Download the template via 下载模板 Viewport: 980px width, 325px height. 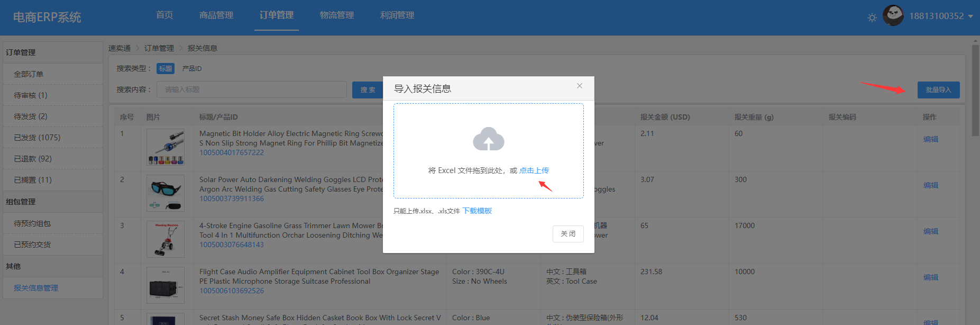point(477,211)
